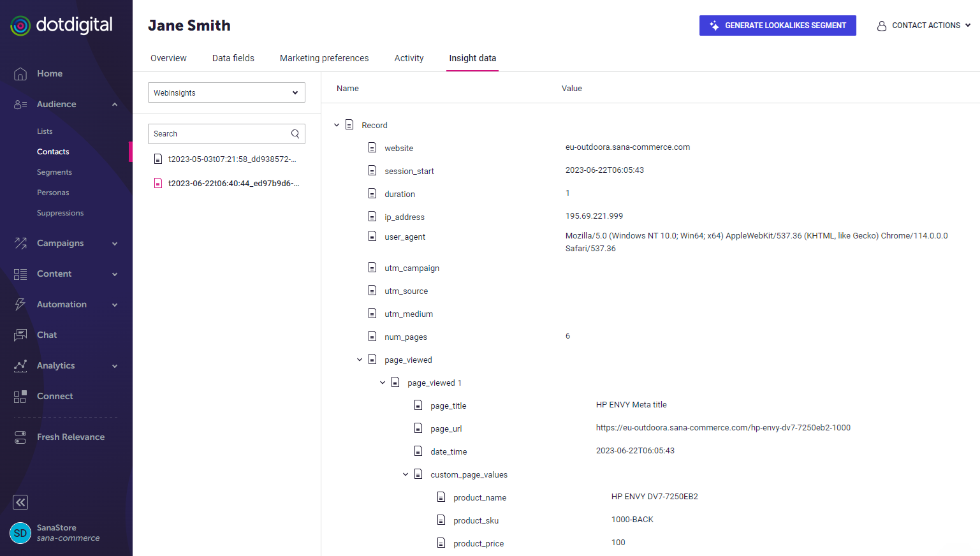980x556 pixels.
Task: Click the Connect grid icon
Action: [20, 397]
